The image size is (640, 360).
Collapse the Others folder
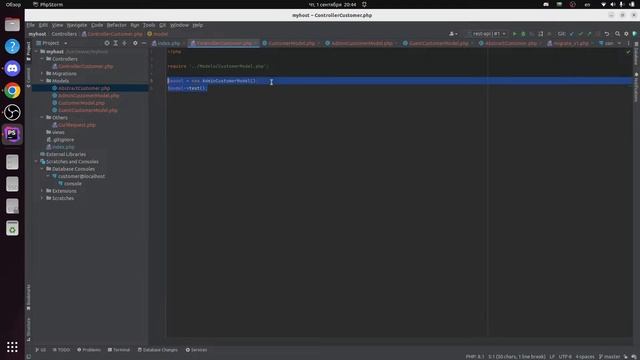[42, 118]
